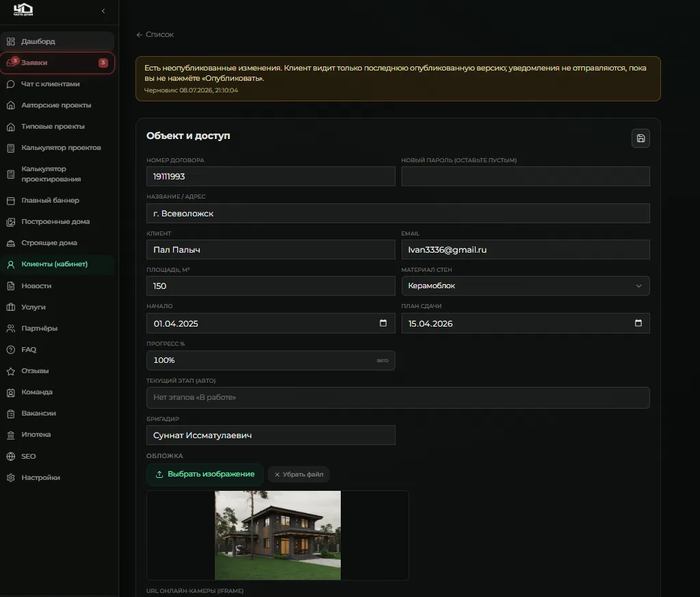The width and height of the screenshot is (700, 597).
Task: Open the Материал стен dropdown
Action: tap(526, 285)
